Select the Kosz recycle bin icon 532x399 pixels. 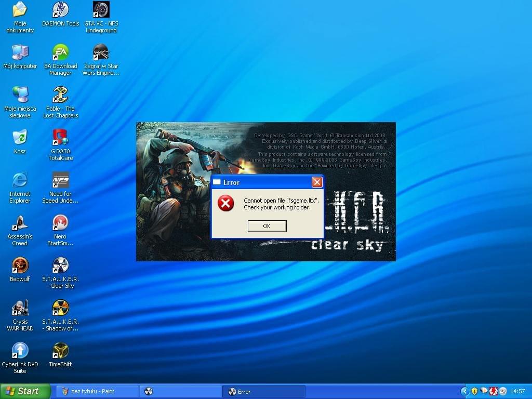coord(20,141)
